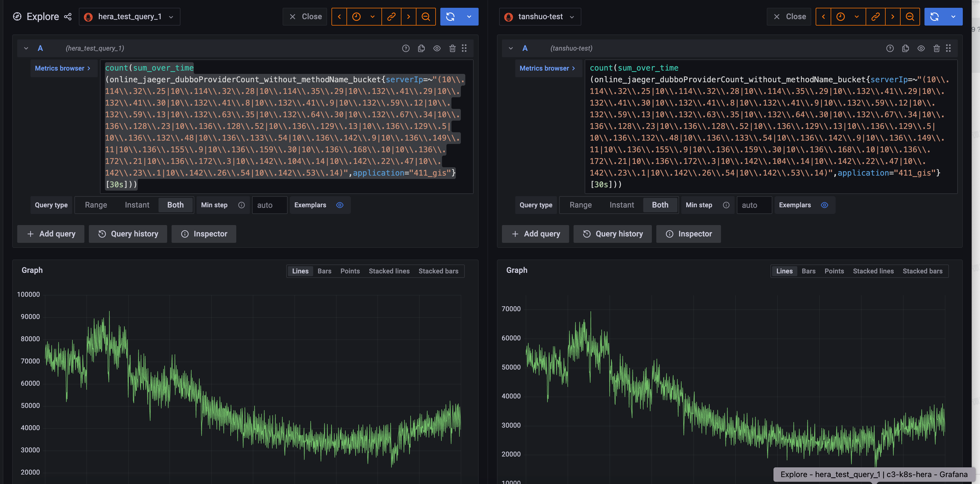This screenshot has height=484, width=980.
Task: Set left query type to Range
Action: [x=96, y=205]
